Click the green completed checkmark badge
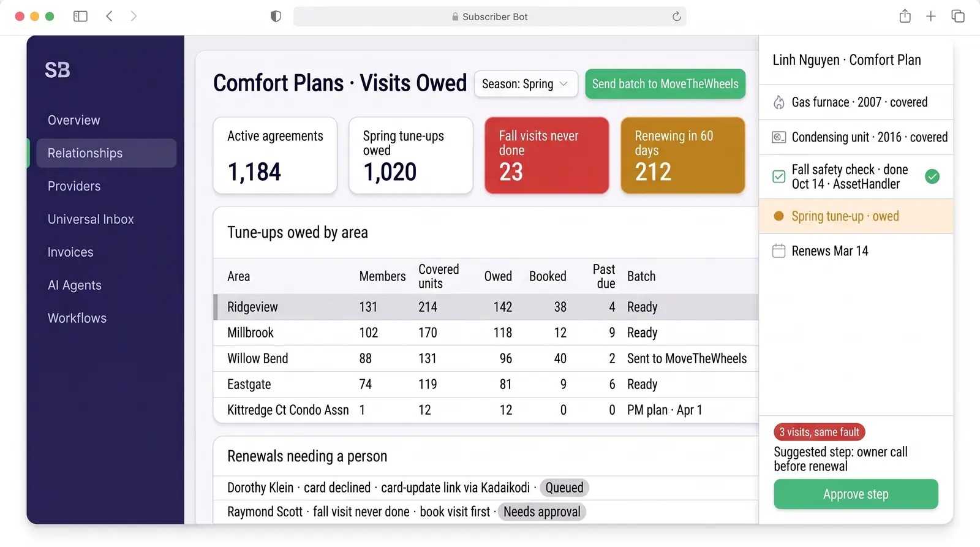 [932, 176]
